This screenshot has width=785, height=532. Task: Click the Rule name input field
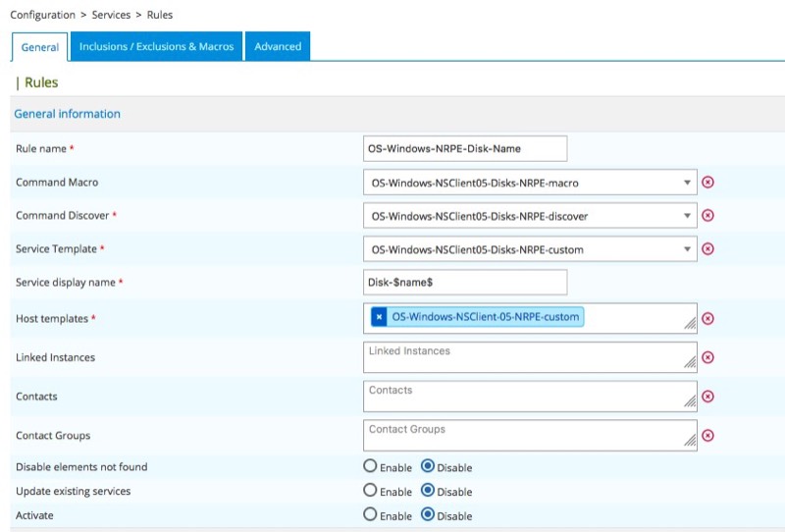464,148
